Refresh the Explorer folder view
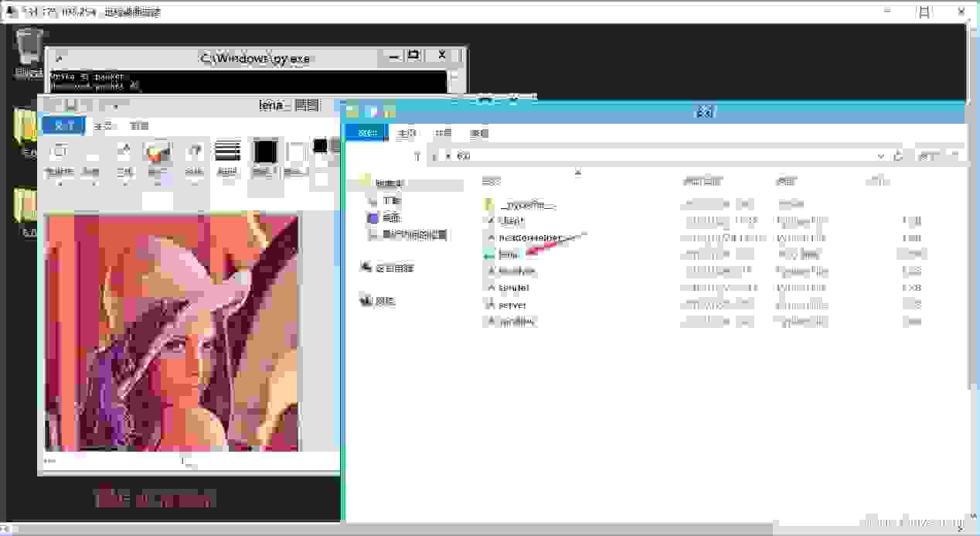The image size is (980, 536). coord(898,156)
